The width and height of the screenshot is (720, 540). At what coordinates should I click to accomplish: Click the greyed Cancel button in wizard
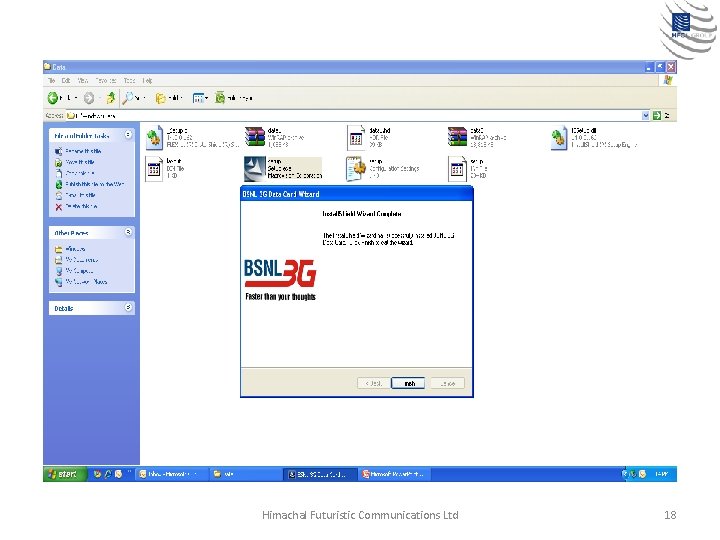point(447,383)
